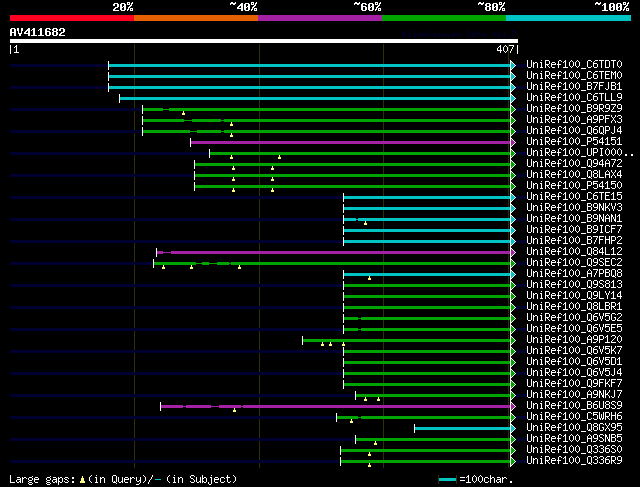Open hit UniRef100_Q84L12
640x487 pixels.
point(574,252)
